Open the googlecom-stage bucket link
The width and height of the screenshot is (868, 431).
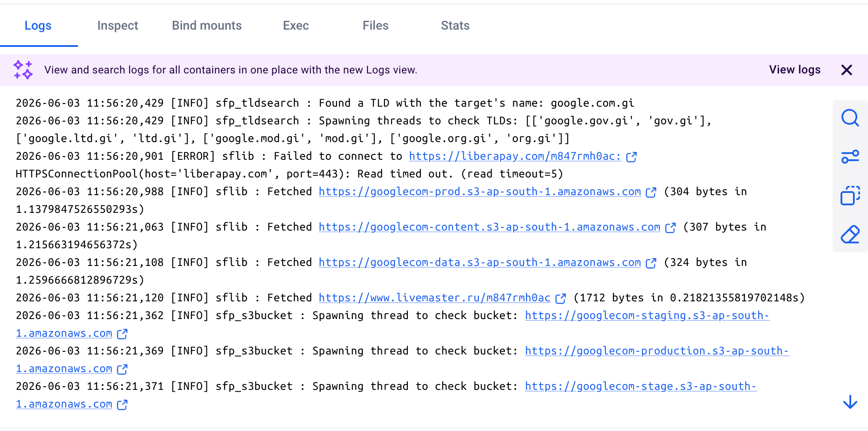[641, 386]
